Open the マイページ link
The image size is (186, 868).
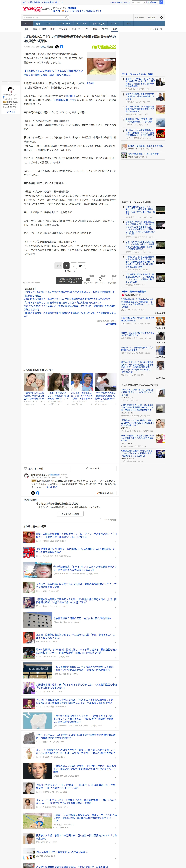[139, 18]
